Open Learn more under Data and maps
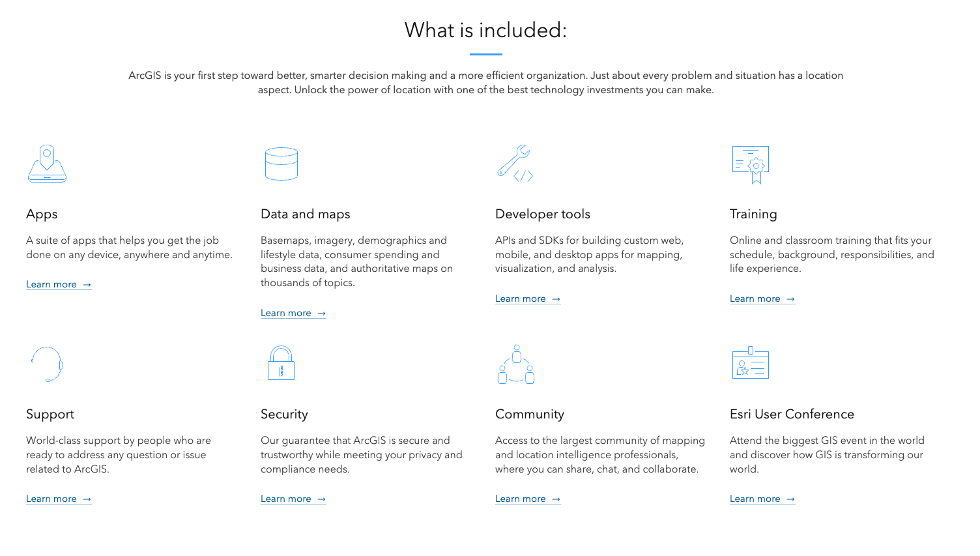Image resolution: width=980 pixels, height=556 pixels. coord(287,313)
